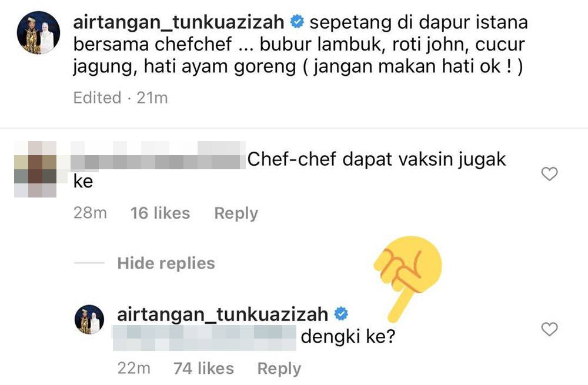588x385 pixels.
Task: Open airtangan_tunkuazizah profile from reply username
Action: pos(222,314)
